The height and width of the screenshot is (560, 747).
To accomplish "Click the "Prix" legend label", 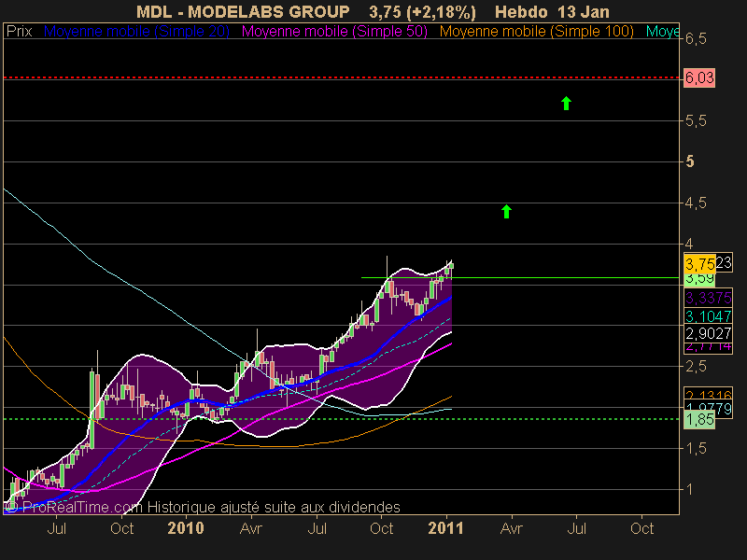I will tap(19, 32).
